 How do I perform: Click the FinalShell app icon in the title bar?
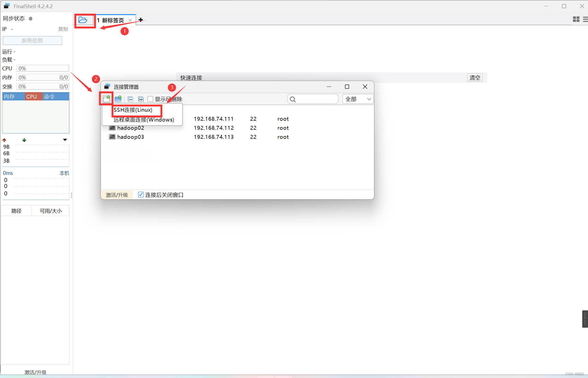[x=7, y=6]
